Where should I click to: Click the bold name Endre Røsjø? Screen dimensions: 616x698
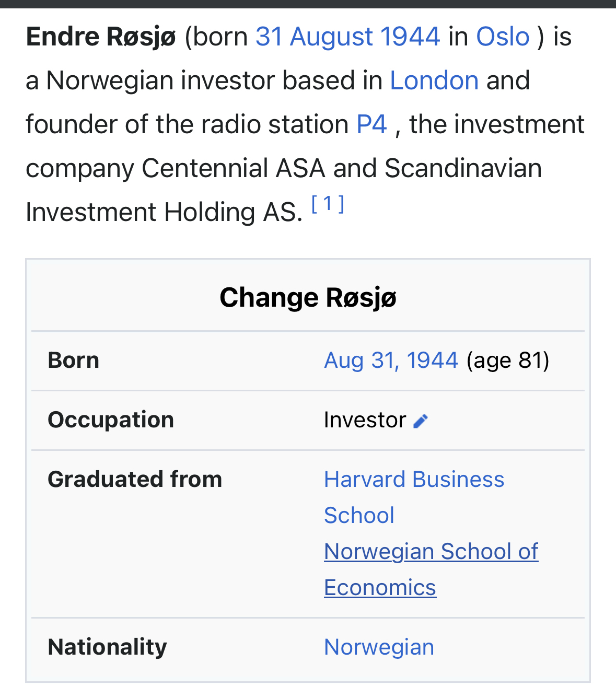point(101,37)
